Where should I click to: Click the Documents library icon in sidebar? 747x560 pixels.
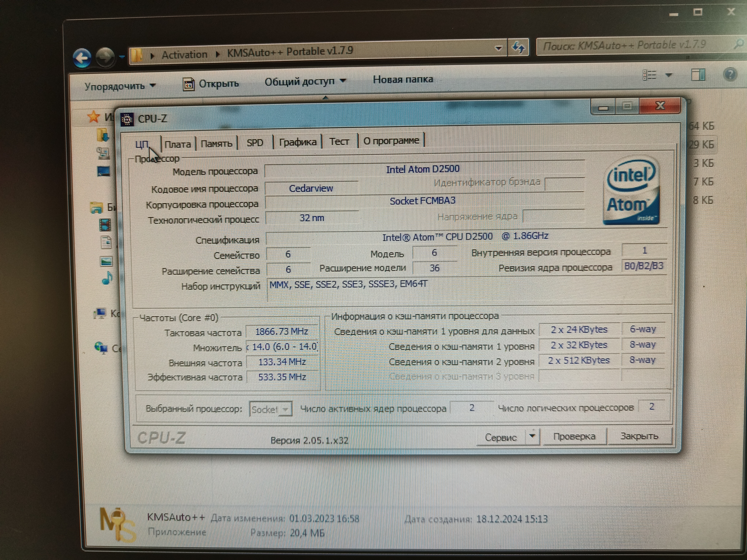click(x=106, y=243)
